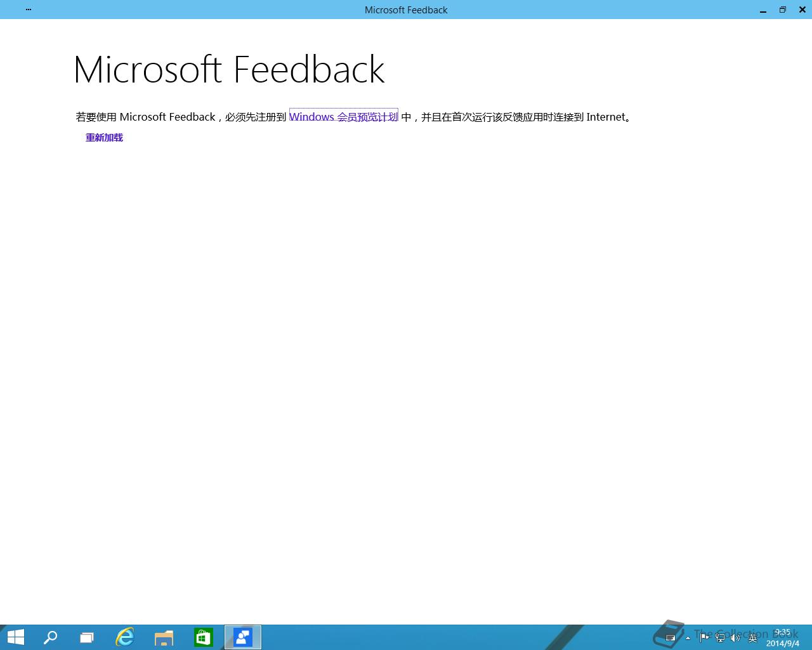Click the 重新加载 reload link
The height and width of the screenshot is (650, 812).
(104, 138)
